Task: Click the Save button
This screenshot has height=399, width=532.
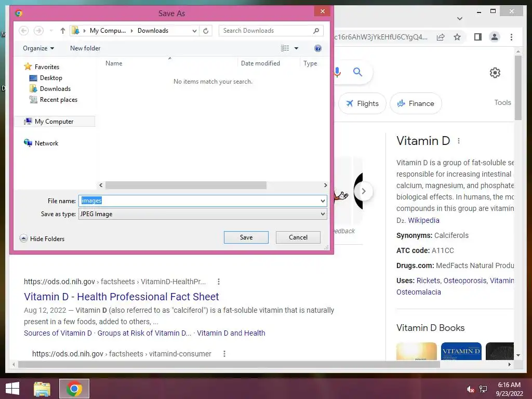Action: coord(246,237)
